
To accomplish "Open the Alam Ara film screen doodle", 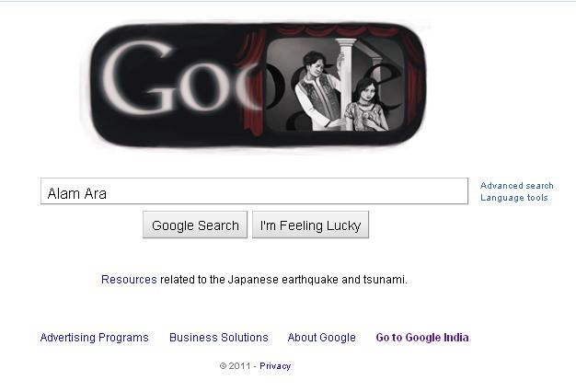I will (x=335, y=84).
